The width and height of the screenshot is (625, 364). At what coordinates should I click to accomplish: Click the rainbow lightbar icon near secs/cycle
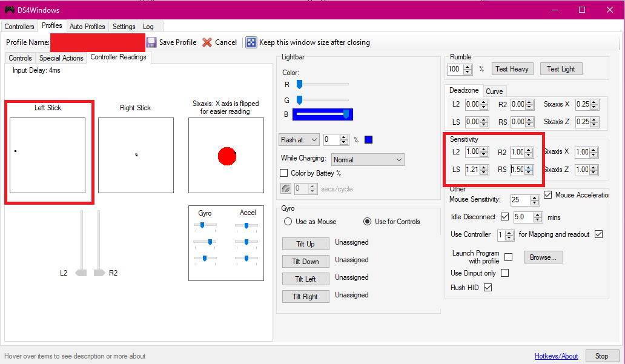(x=286, y=188)
